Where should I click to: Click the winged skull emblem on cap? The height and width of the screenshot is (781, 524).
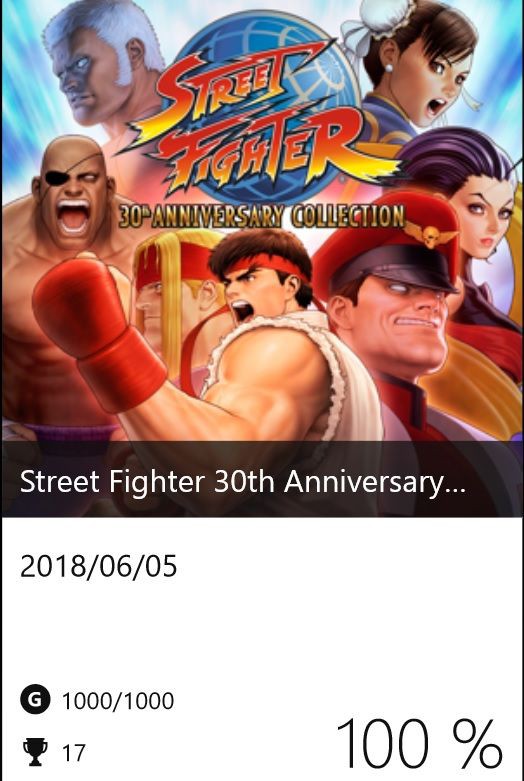[431, 235]
